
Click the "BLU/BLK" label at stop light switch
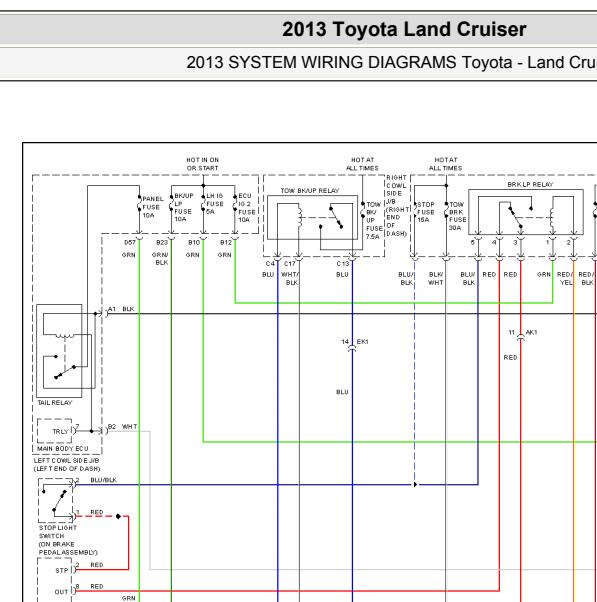point(104,480)
